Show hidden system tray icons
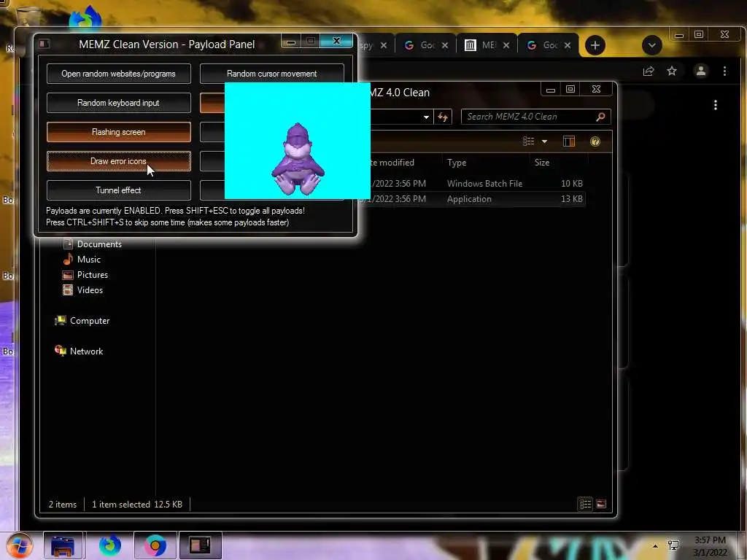 [655, 546]
